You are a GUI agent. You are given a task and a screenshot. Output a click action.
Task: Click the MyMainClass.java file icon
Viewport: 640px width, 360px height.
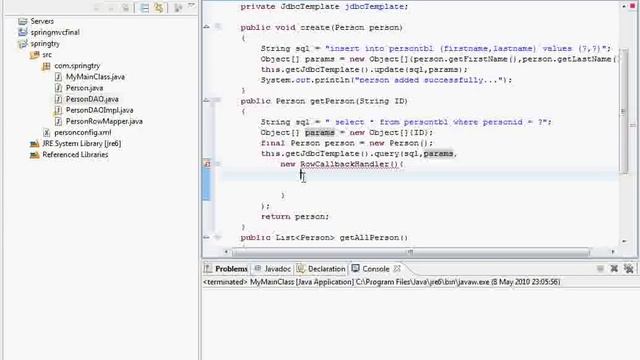[x=58, y=77]
